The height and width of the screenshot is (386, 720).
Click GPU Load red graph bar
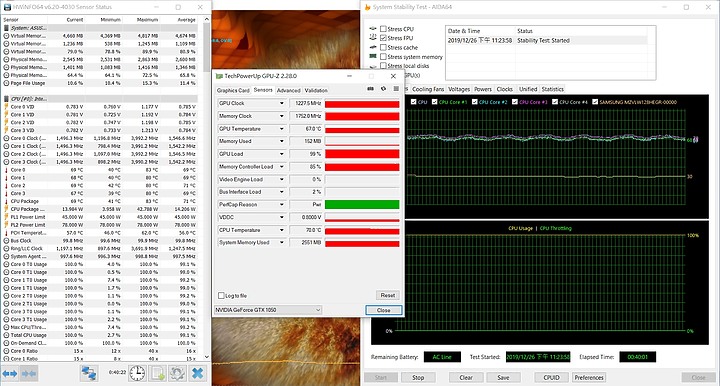pyautogui.click(x=362, y=154)
